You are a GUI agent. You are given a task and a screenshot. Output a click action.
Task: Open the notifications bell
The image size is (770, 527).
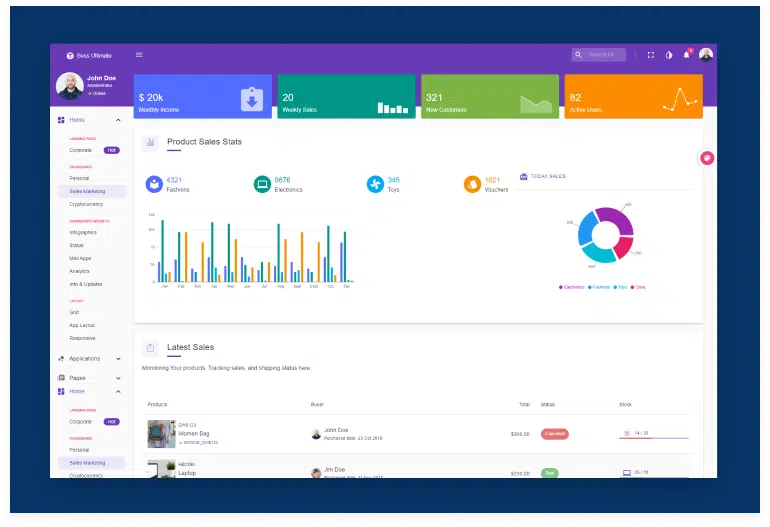coord(687,55)
